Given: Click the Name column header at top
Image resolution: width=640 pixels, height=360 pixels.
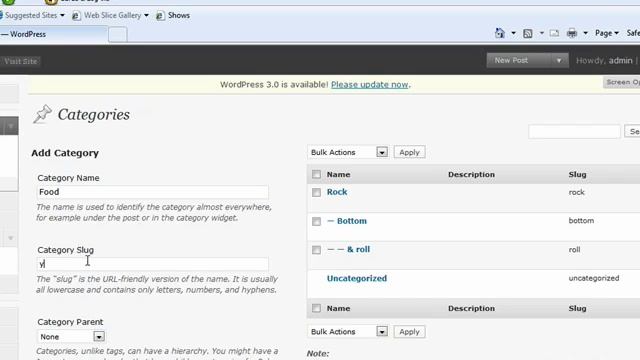Looking at the screenshot, I should (338, 174).
